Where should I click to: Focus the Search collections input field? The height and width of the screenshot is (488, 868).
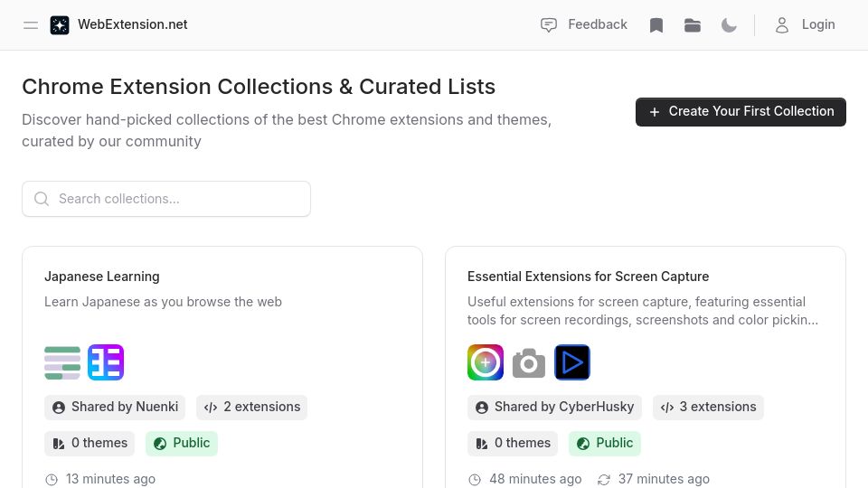pyautogui.click(x=166, y=199)
